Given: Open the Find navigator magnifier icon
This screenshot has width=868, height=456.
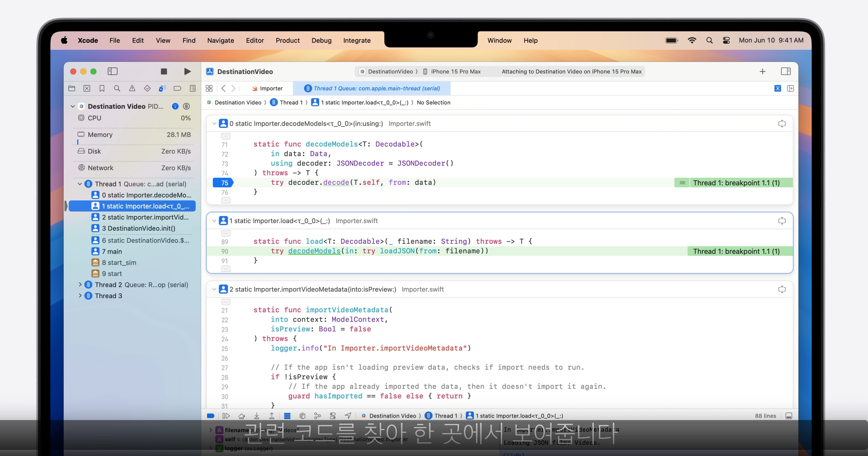Looking at the screenshot, I should 117,88.
